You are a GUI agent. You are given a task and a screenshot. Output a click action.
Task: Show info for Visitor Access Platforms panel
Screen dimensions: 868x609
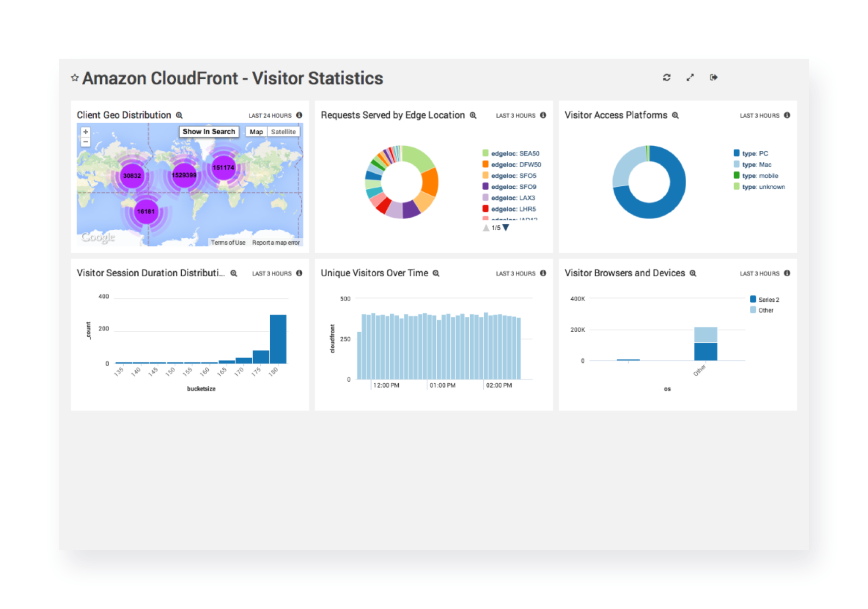787,115
